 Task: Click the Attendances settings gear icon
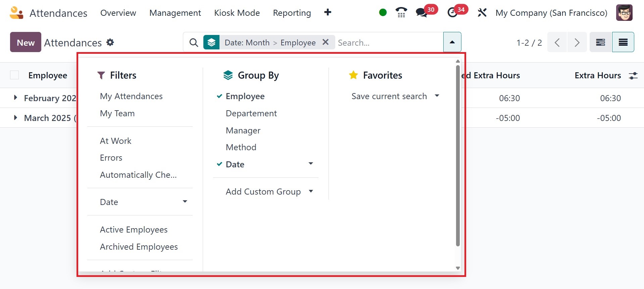click(x=110, y=42)
